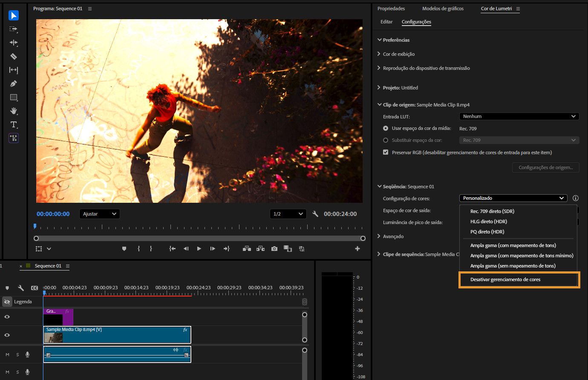The image size is (588, 380).
Task: Switch to the Editar tab
Action: click(386, 22)
